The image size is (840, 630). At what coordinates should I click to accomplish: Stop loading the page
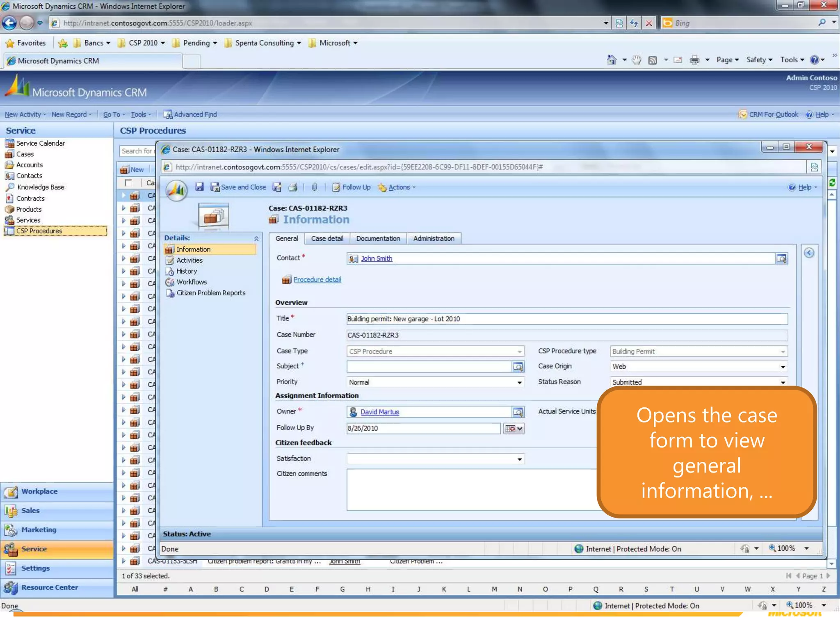tap(649, 23)
